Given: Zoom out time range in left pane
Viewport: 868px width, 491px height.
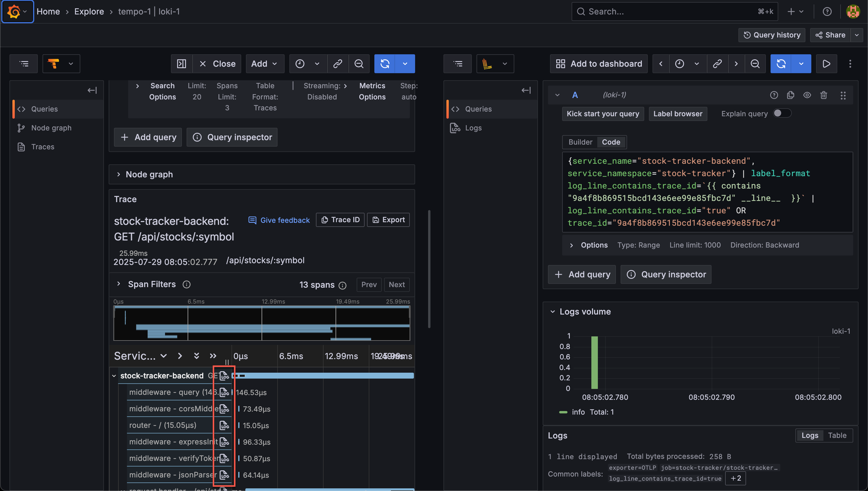Looking at the screenshot, I should [359, 64].
